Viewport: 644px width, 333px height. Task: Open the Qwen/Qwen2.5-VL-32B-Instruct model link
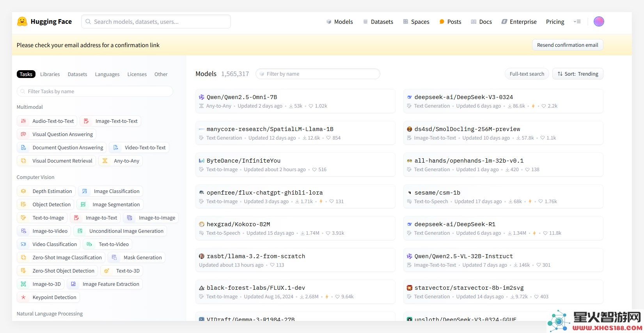pyautogui.click(x=463, y=256)
